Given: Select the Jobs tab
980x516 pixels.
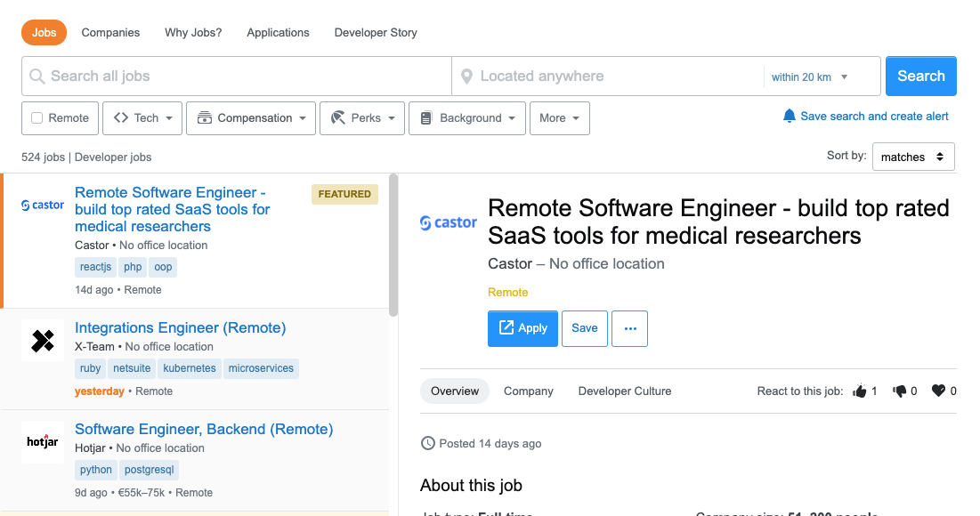Looking at the screenshot, I should [44, 33].
